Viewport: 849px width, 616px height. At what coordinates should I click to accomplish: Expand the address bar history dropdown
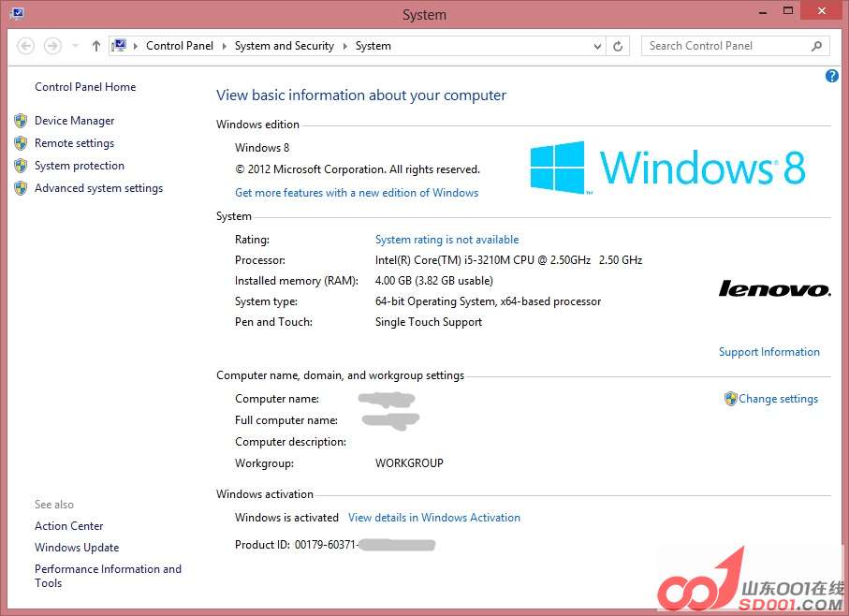[598, 46]
